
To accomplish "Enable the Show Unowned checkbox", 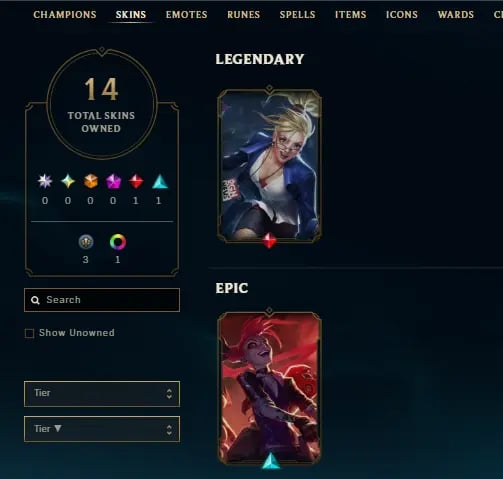I will tap(29, 333).
